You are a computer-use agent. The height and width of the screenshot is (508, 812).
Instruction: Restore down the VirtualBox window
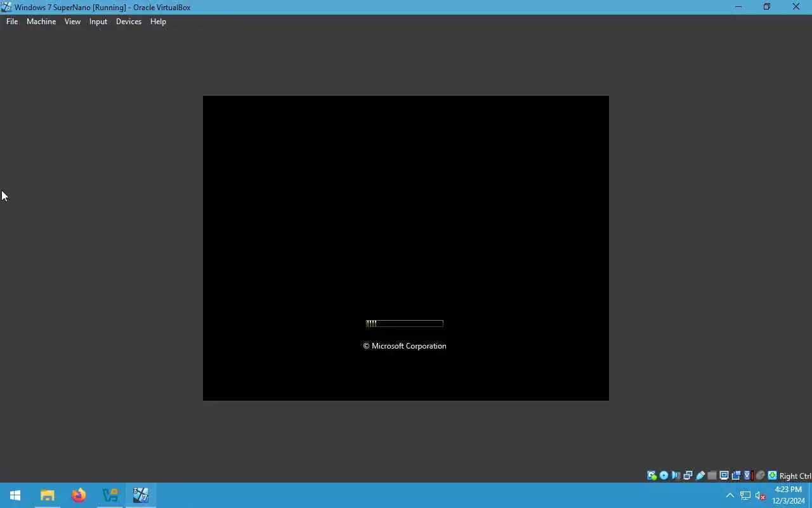pyautogui.click(x=767, y=7)
